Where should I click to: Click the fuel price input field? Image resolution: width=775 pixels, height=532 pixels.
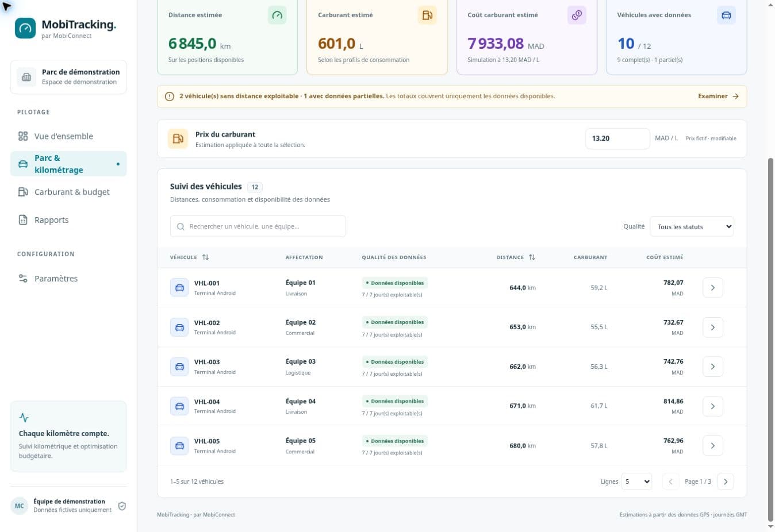[617, 138]
